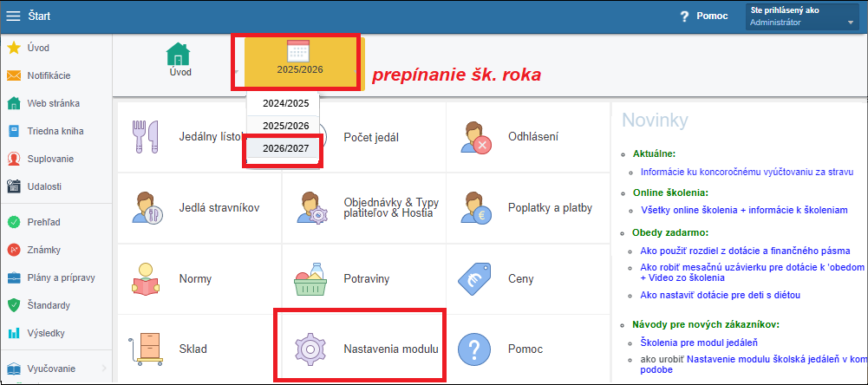Expand the Vyučovanie sidebar submenu arrow
The image size is (868, 385).
(x=105, y=369)
